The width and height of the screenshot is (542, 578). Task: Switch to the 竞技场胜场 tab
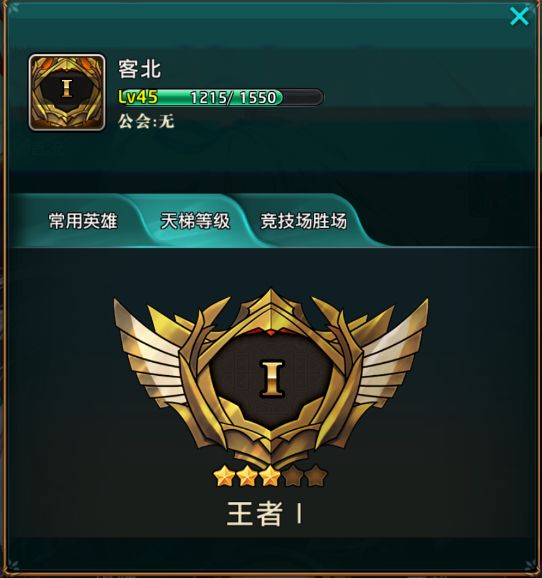[x=303, y=221]
